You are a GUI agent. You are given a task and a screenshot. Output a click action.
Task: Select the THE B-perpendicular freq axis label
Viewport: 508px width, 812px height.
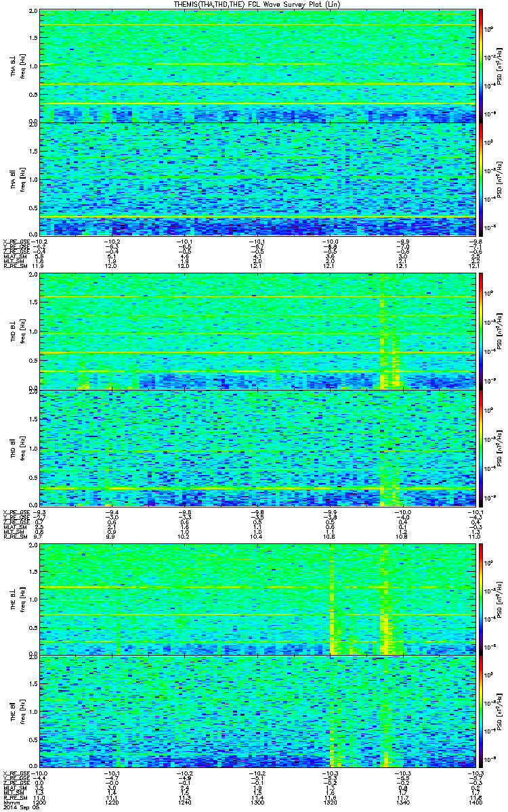[x=17, y=598]
